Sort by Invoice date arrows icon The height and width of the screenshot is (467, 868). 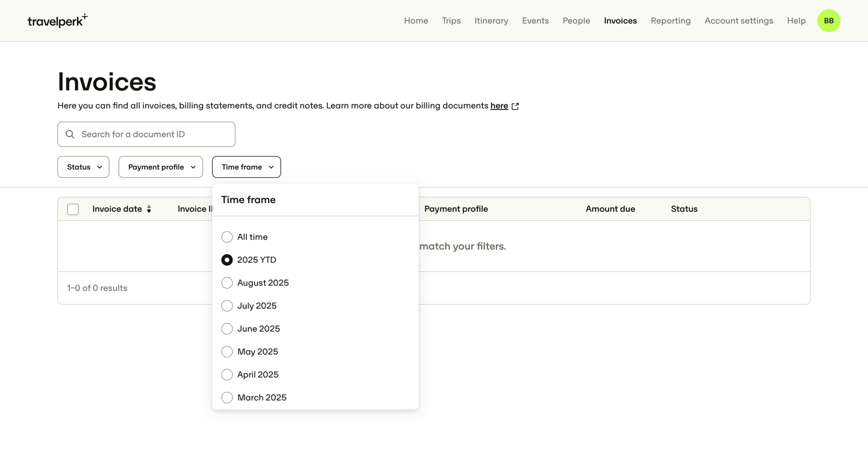149,209
